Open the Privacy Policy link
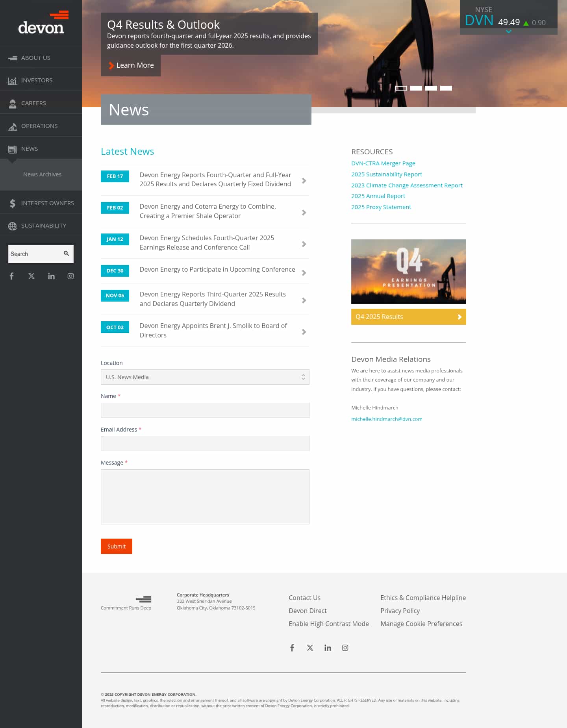 click(x=400, y=611)
